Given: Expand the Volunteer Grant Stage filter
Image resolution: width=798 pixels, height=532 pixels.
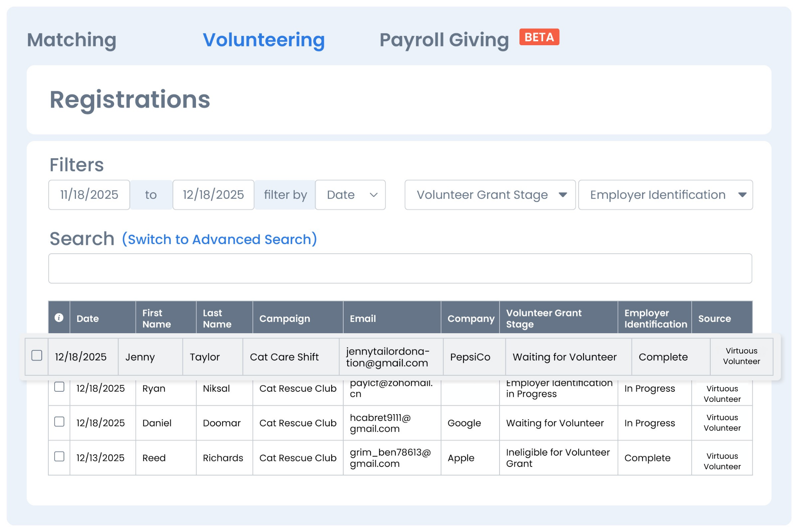Looking at the screenshot, I should point(490,195).
